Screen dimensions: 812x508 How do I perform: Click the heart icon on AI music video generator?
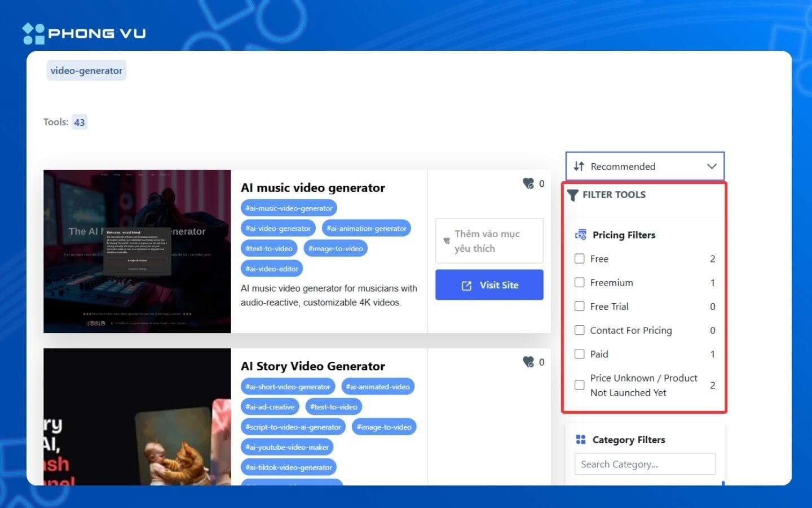528,183
